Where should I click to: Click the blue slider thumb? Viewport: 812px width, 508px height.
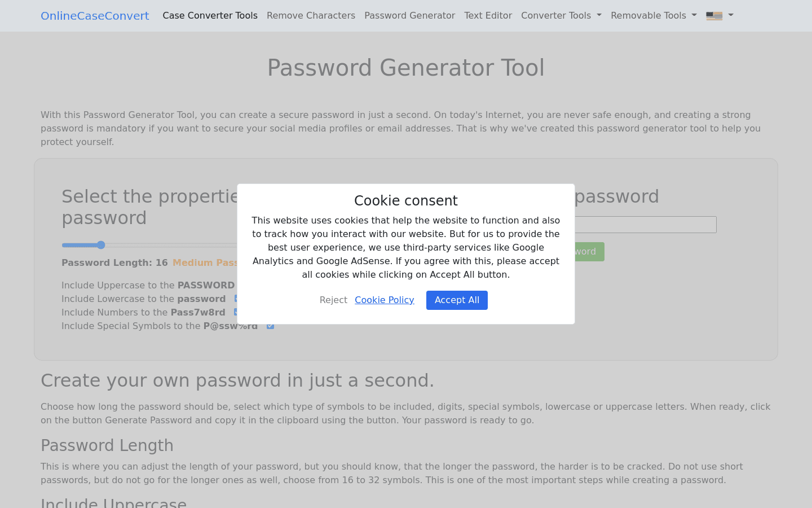tap(101, 245)
